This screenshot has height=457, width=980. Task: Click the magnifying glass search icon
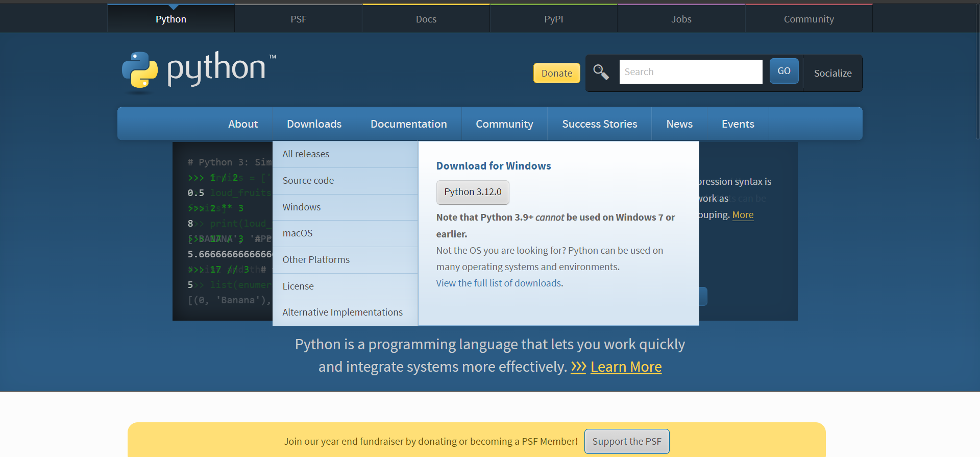tap(601, 72)
